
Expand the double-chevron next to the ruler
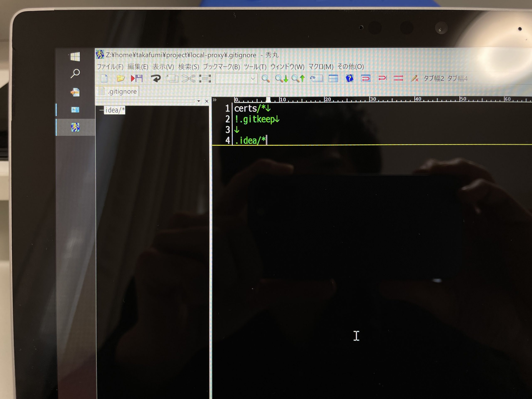pyautogui.click(x=214, y=100)
